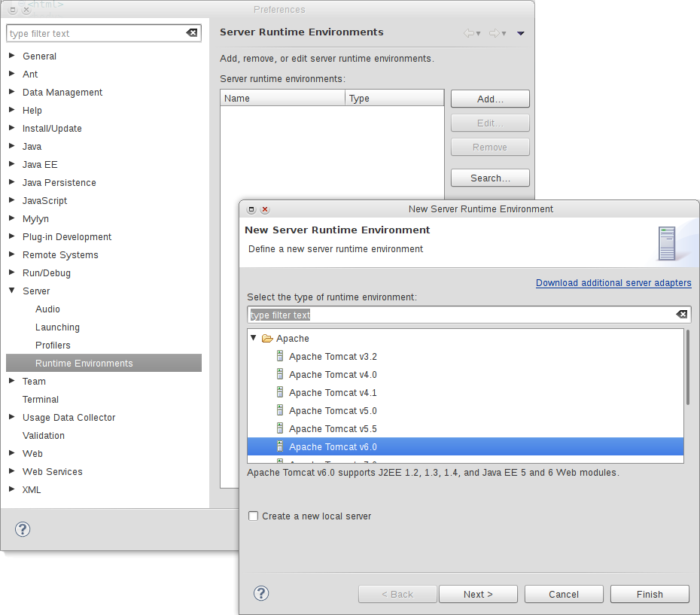Click the Next > button

click(478, 594)
